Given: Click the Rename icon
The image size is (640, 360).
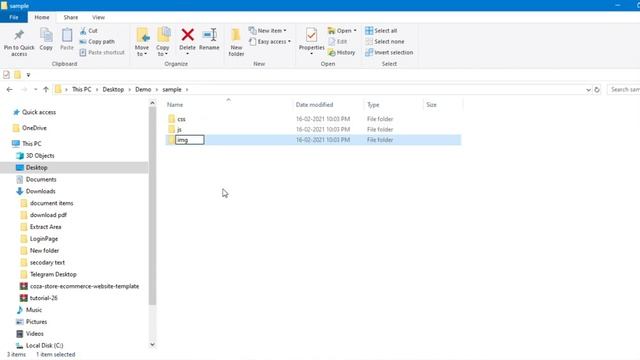Looking at the screenshot, I should tap(209, 35).
